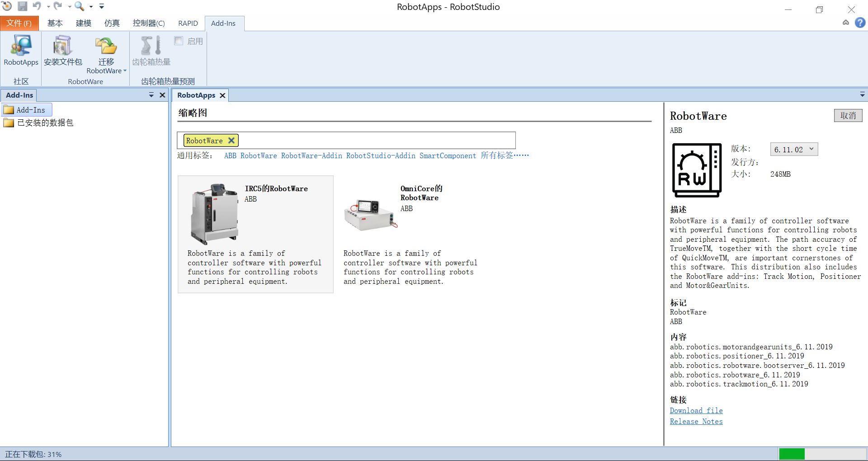Screen dimensions: 868x461
Task: Click the RW RobotWare package logo
Action: pos(697,170)
